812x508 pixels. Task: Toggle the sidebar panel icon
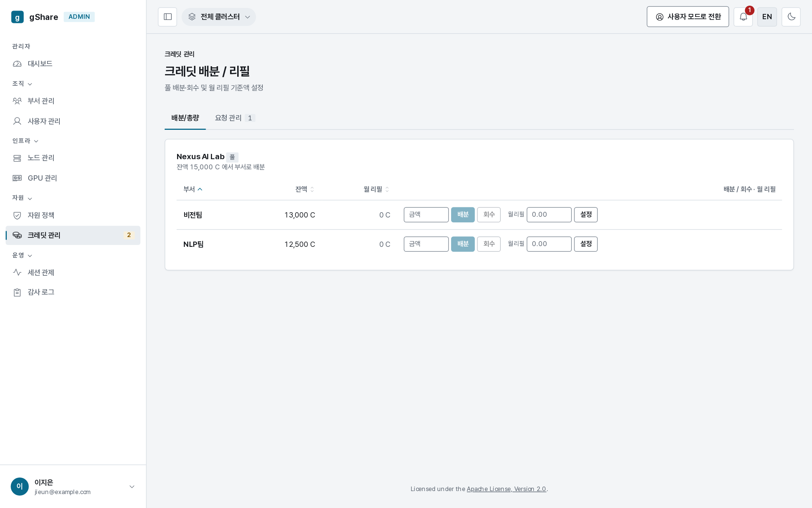pos(168,17)
